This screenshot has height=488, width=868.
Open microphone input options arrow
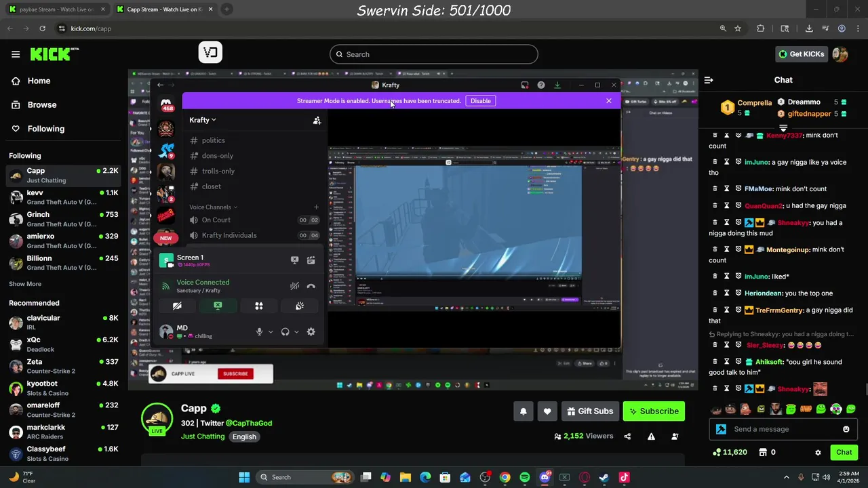(271, 331)
